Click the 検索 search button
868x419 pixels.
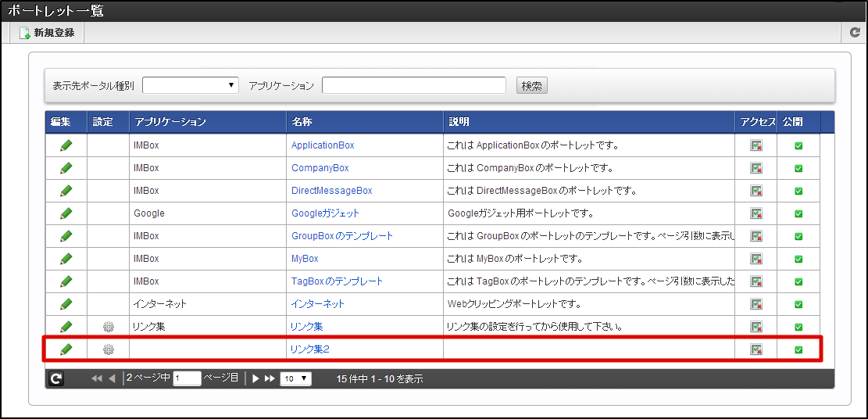[x=531, y=86]
